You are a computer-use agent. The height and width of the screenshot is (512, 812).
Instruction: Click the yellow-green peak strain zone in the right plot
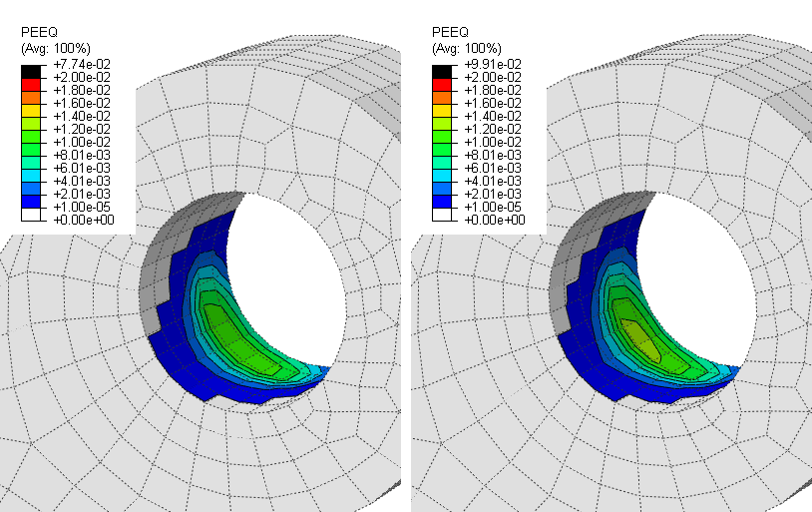click(x=638, y=330)
